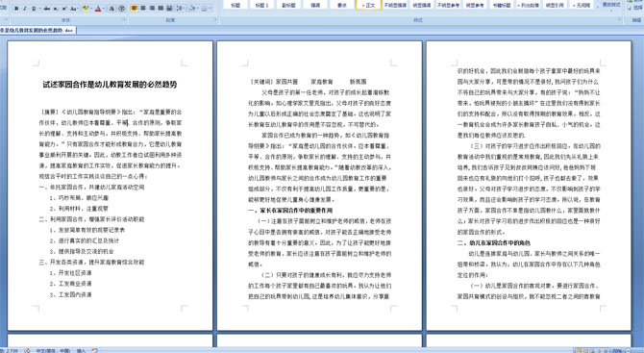Viewport: 644px width, 353px height.
Task: Click the enclosed character icon
Action: (x=122, y=9)
